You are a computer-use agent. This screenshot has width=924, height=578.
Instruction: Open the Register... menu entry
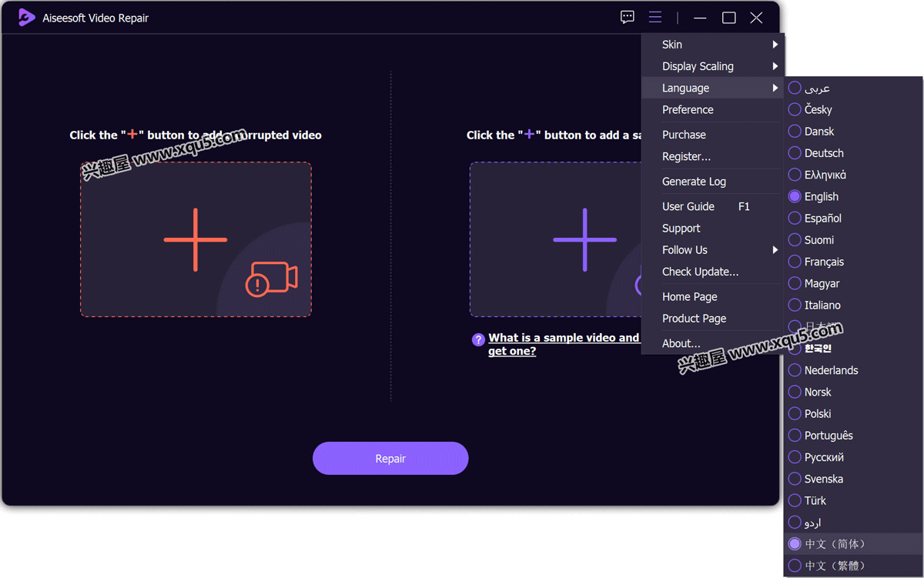[712, 156]
